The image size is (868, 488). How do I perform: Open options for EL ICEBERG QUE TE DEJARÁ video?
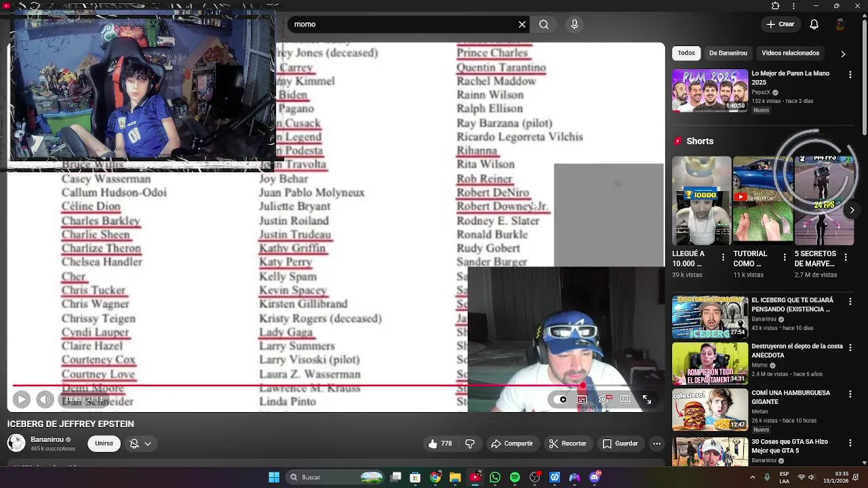coord(850,301)
